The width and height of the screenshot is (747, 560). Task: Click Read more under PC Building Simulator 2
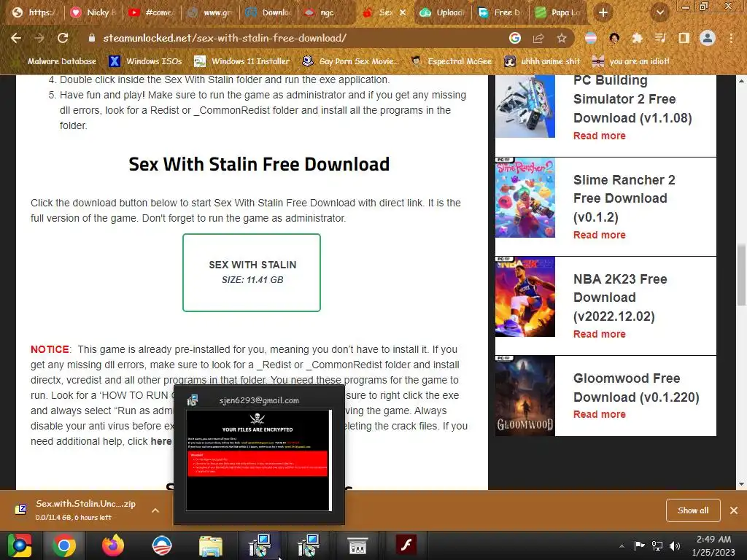pyautogui.click(x=600, y=136)
